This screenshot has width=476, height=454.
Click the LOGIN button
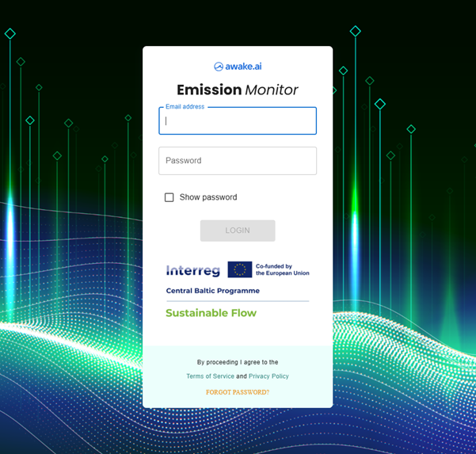click(x=238, y=231)
